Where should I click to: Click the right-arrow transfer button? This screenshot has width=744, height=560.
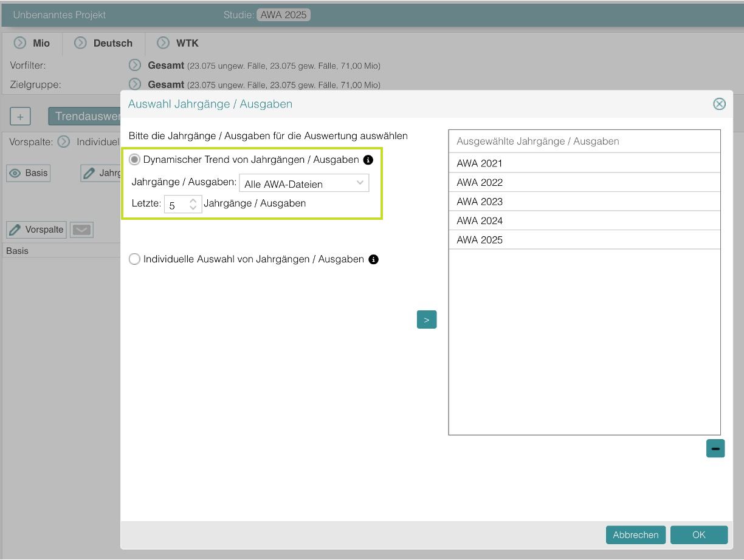tap(427, 319)
